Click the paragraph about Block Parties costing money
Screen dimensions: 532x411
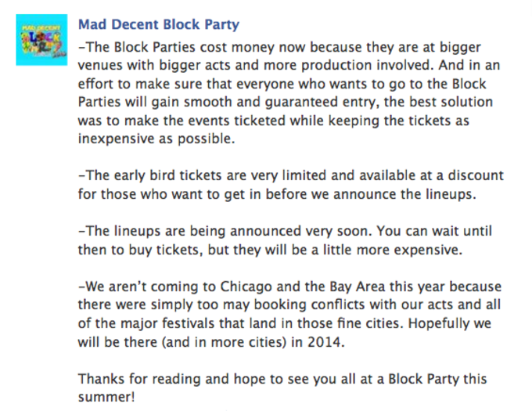point(289,92)
